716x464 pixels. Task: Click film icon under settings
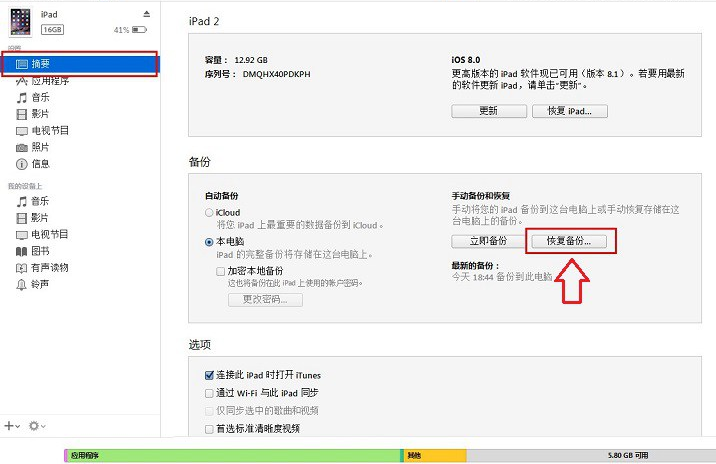click(21, 114)
